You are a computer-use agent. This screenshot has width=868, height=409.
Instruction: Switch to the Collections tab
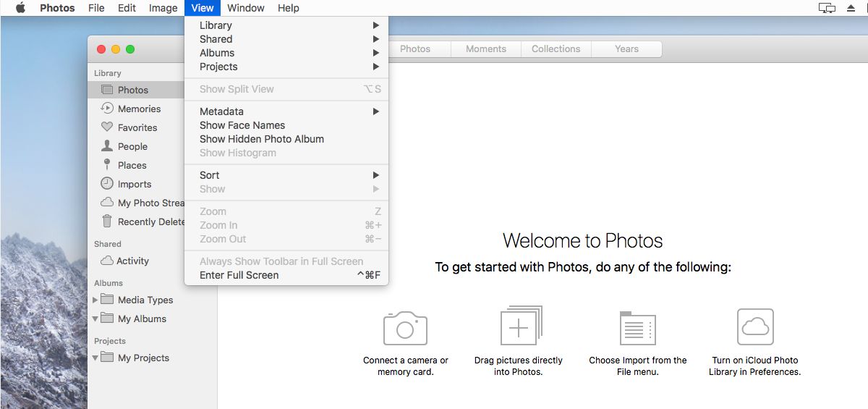click(x=556, y=49)
